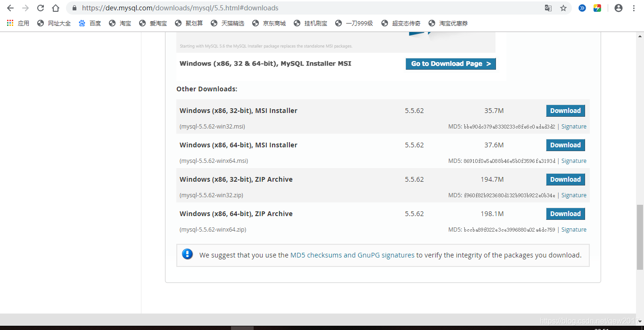Screen dimensions: 644x330
Task: Open Signature link for mysql-5.5.62-winx64.msi
Action: point(574,161)
